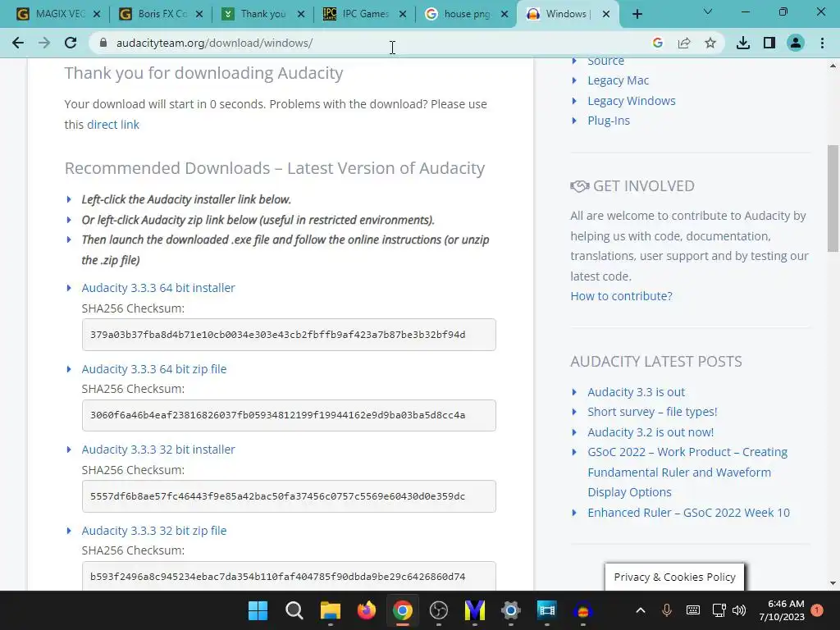The width and height of the screenshot is (840, 630).
Task: Click the microphone tray icon
Action: pyautogui.click(x=666, y=610)
